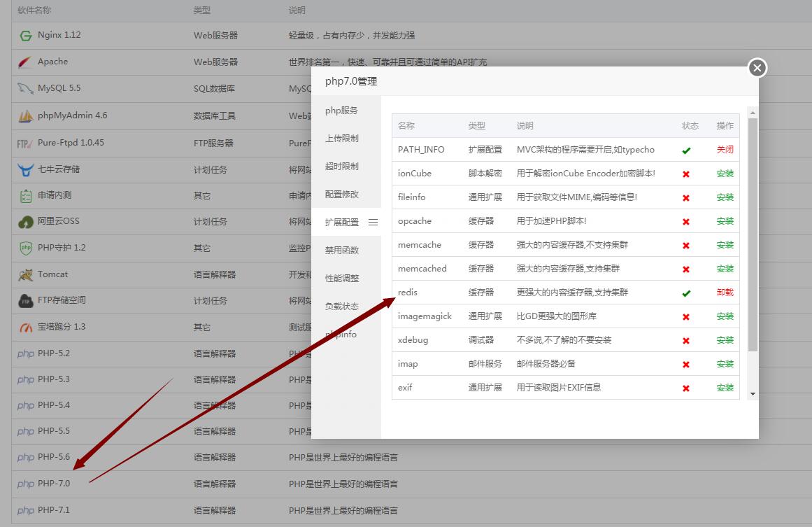
Task: Open the 禁用函数 tab
Action: [x=346, y=251]
